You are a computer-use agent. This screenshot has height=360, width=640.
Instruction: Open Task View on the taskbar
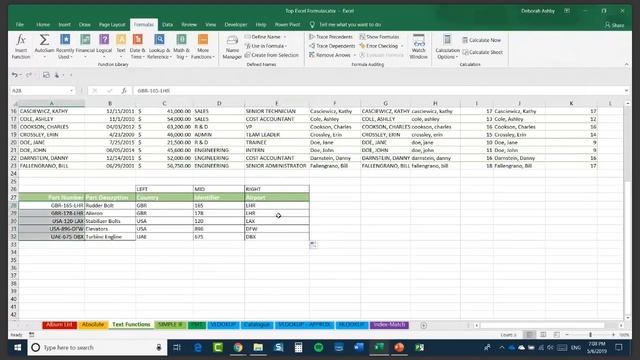177,347
